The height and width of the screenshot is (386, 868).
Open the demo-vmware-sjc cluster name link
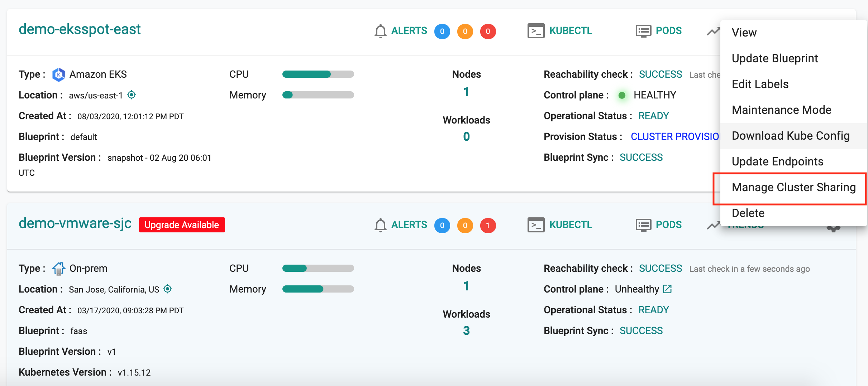point(75,223)
